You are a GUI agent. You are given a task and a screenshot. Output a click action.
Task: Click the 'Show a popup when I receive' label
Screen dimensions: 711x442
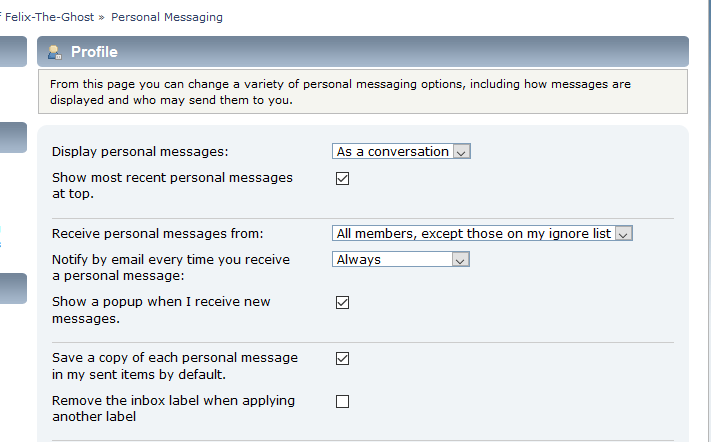tap(161, 310)
